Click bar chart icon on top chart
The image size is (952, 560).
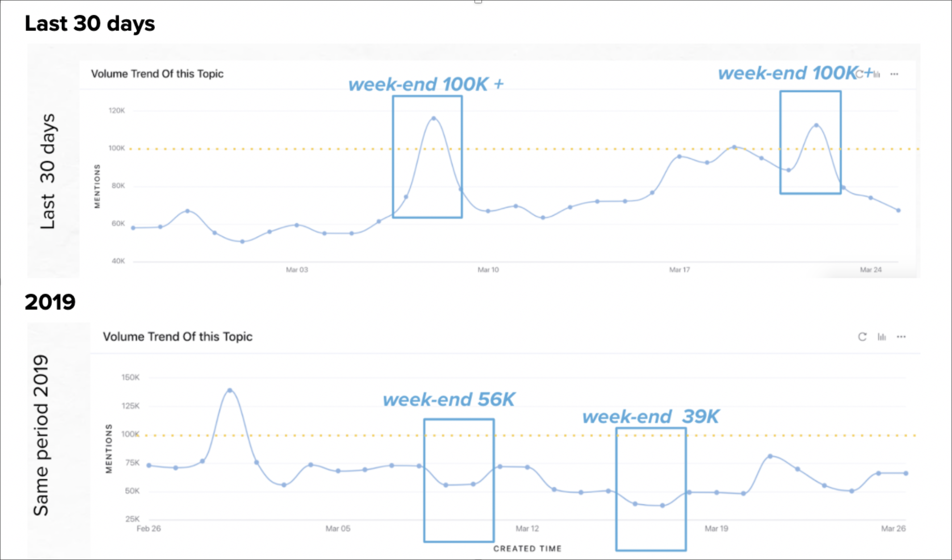pos(877,74)
